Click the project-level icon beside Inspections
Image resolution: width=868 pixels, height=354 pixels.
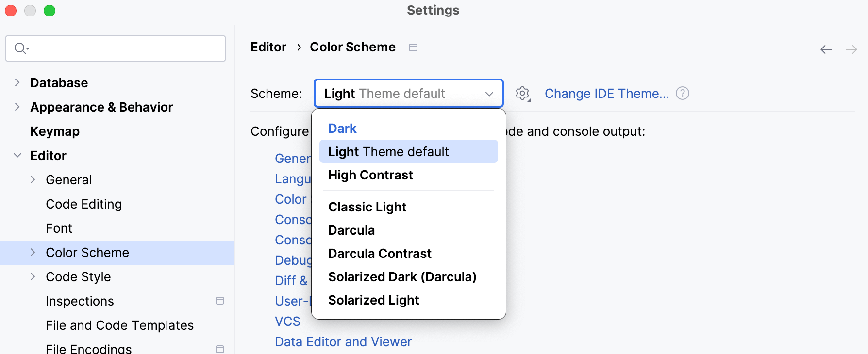(220, 301)
